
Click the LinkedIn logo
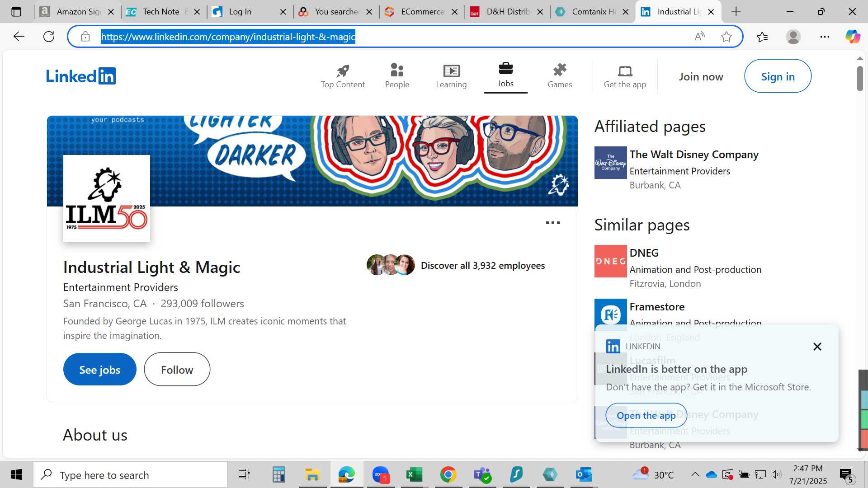[x=81, y=76]
